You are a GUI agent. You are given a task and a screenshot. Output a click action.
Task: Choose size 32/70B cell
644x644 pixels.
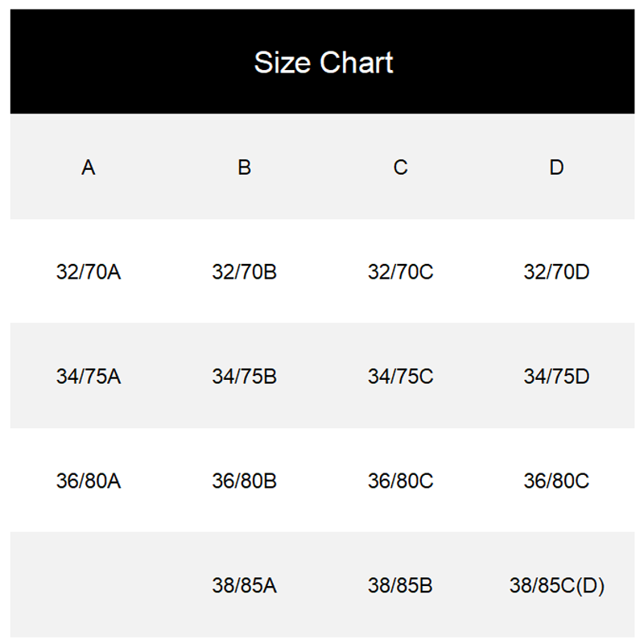pyautogui.click(x=245, y=271)
